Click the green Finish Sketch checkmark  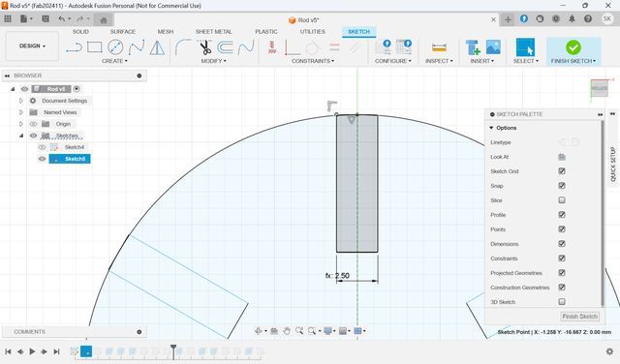(x=573, y=47)
